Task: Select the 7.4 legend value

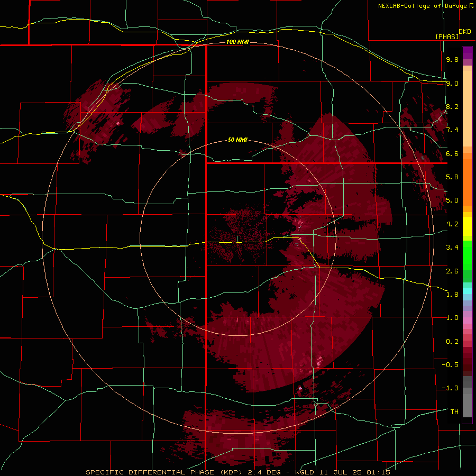Action: tap(452, 130)
